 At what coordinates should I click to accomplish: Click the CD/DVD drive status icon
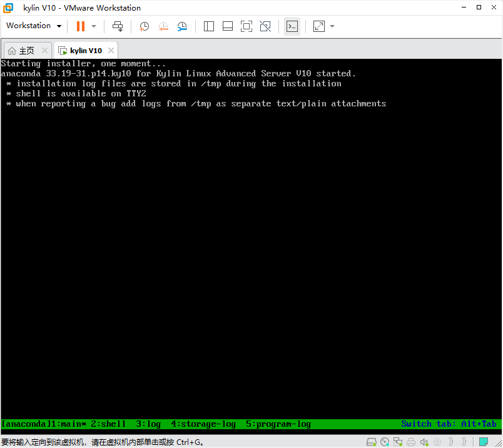[385, 442]
